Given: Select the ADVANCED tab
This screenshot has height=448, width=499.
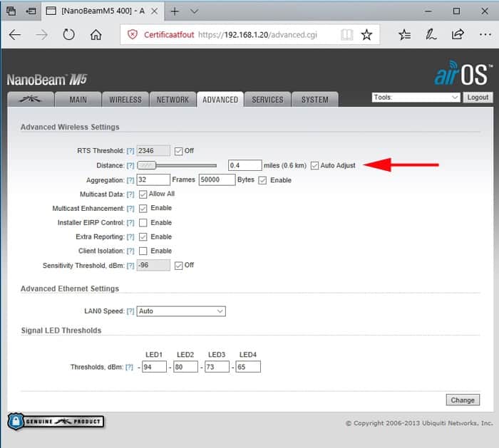Looking at the screenshot, I should tap(220, 100).
